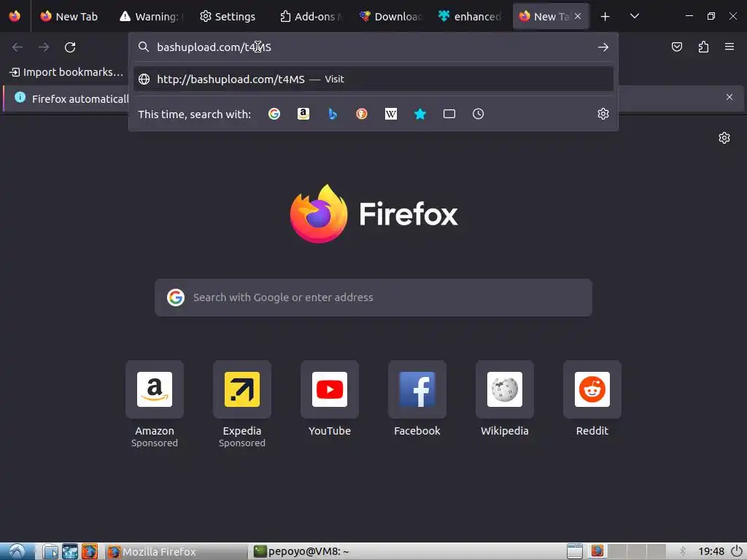Search this time with Google icon
This screenshot has height=560, width=747.
click(x=274, y=114)
